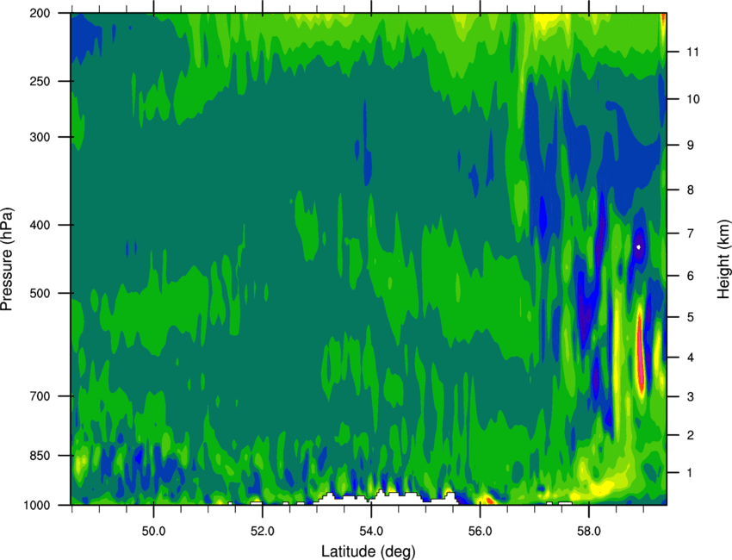This screenshot has width=732, height=560.
Task: Select the 500 pressure tick label
Action: (40, 293)
